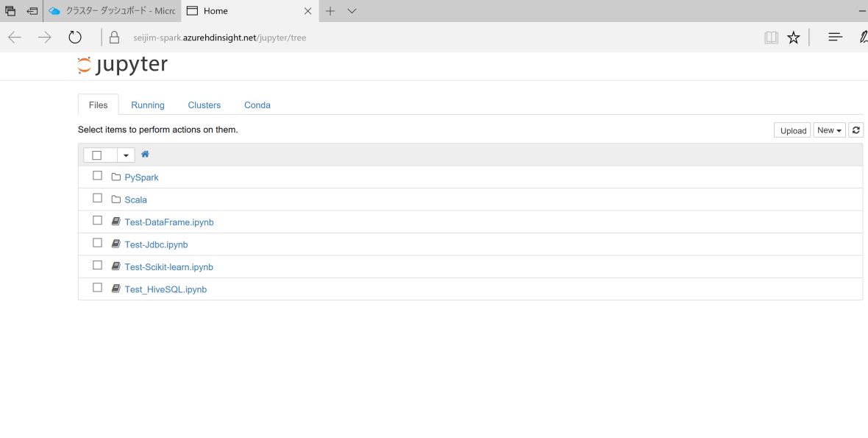The width and height of the screenshot is (868, 438).
Task: Click the Jupyter logo to return home
Action: 122,66
